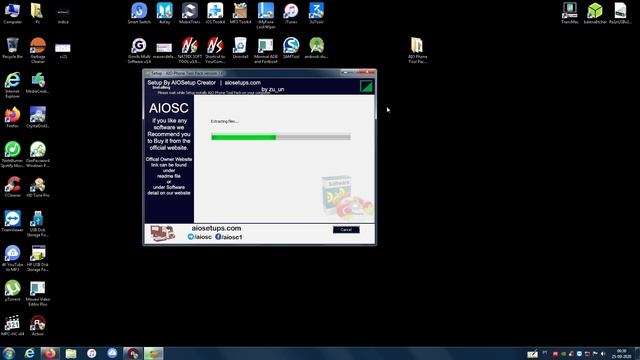640x360 pixels.
Task: Open uTorrent desktop shortcut
Action: (12, 291)
